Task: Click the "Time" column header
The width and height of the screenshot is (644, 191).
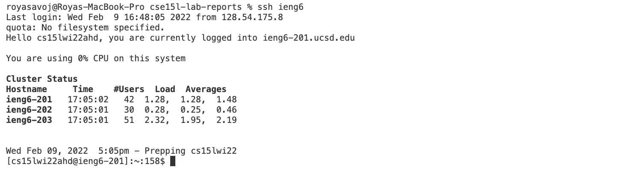Action: (x=83, y=90)
